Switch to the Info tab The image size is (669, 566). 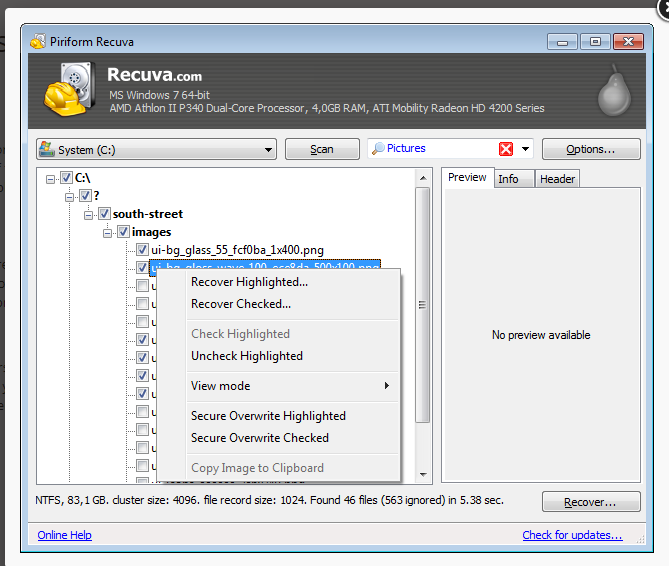[x=514, y=179]
